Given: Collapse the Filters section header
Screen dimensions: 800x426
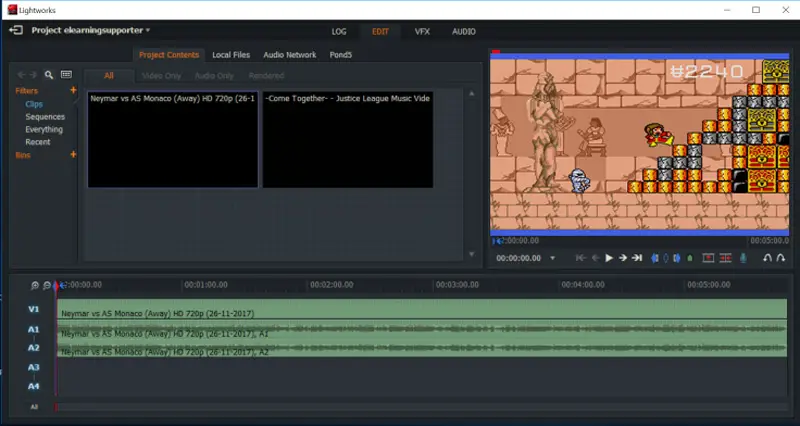Looking at the screenshot, I should [x=27, y=91].
